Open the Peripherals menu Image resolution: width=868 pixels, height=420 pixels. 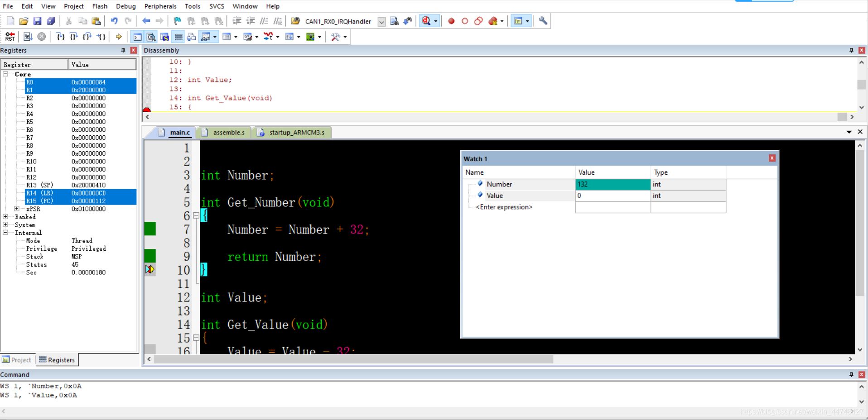[x=160, y=6]
